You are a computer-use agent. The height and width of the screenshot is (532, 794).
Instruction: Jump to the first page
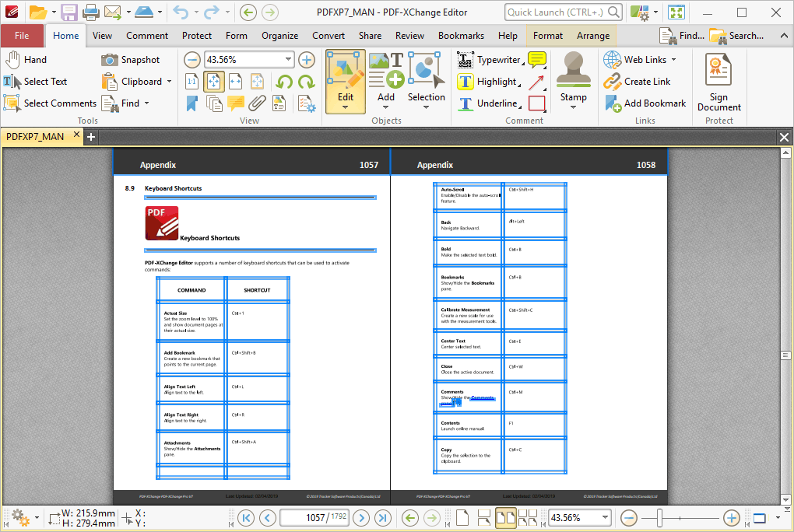pos(246,518)
